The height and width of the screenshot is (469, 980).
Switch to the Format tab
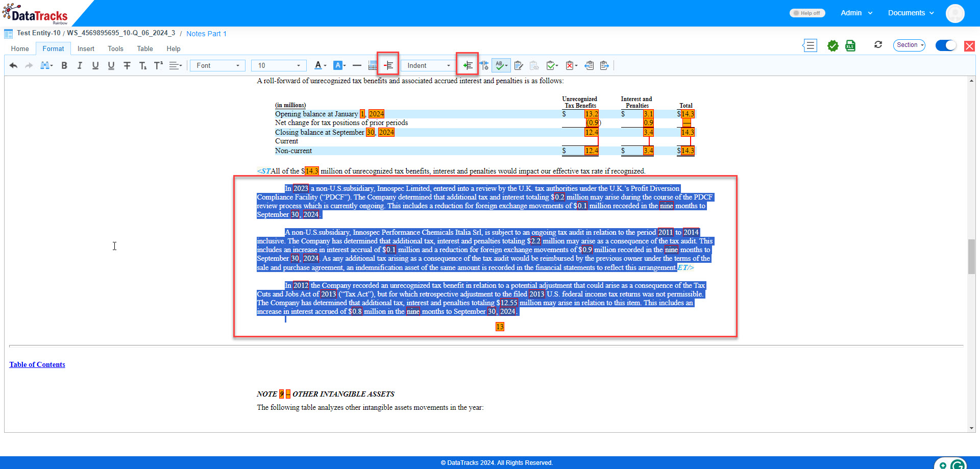coord(53,48)
